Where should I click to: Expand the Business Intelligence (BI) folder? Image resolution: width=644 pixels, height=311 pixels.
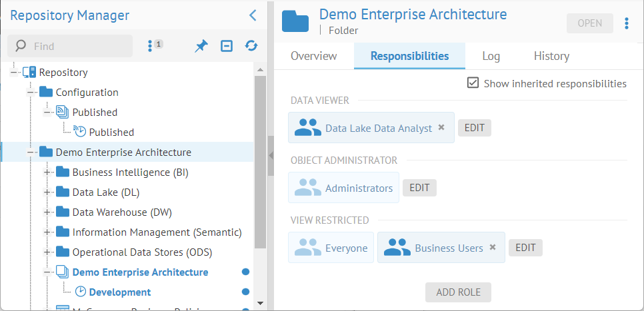[x=47, y=172]
